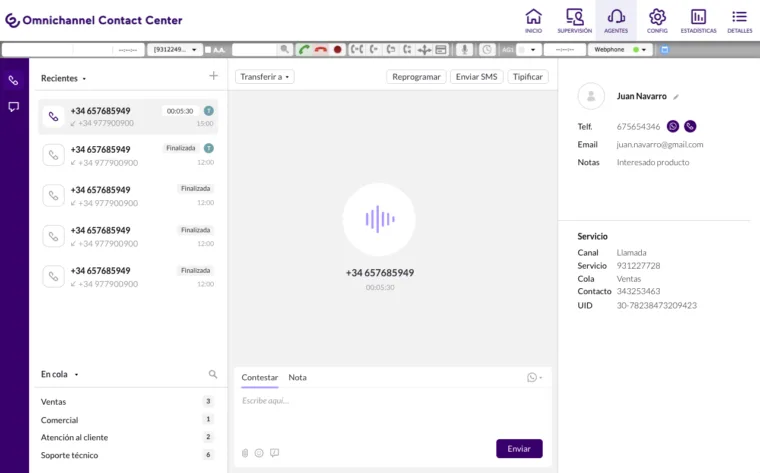760x473 pixels.
Task: Click toolbar search magnifier icon
Action: pyautogui.click(x=285, y=49)
